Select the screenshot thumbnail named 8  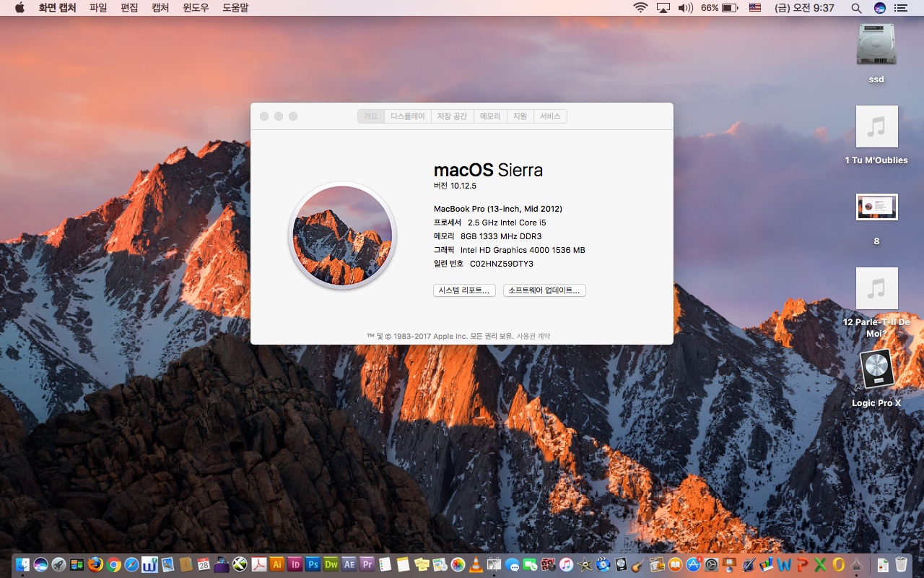point(876,207)
